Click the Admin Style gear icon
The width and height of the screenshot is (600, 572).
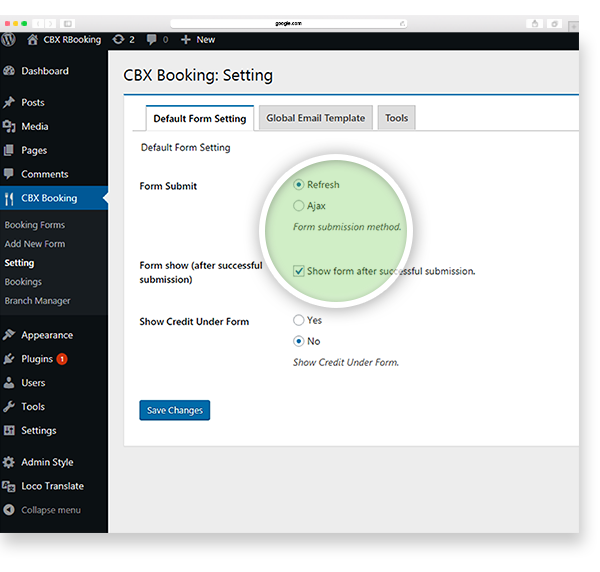click(x=9, y=462)
